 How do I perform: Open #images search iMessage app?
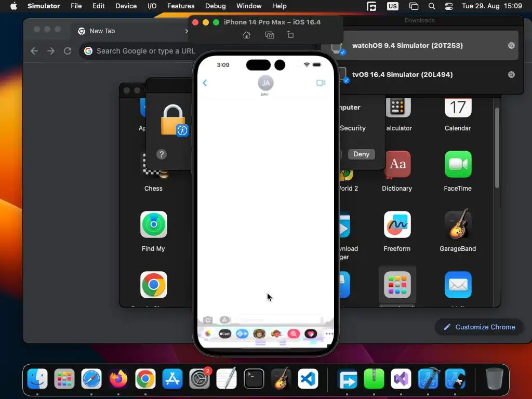pyautogui.click(x=294, y=334)
